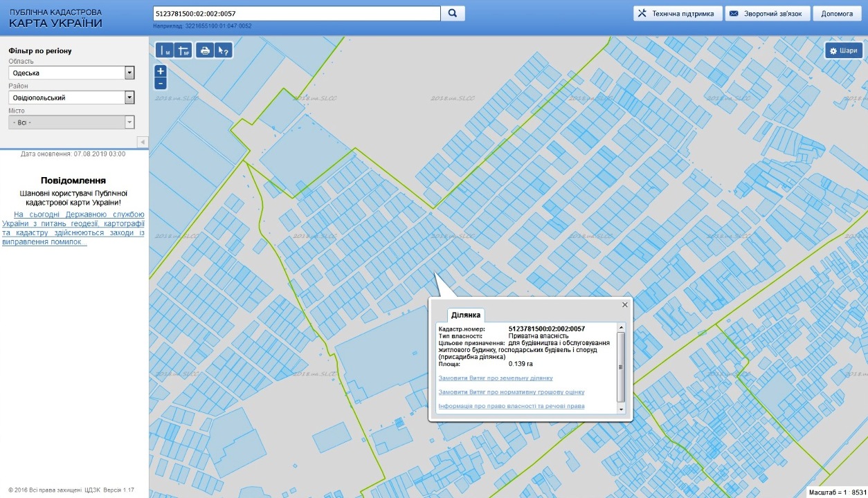Open the Місто dropdown list
Viewport: 868px width, 498px height.
[x=129, y=122]
